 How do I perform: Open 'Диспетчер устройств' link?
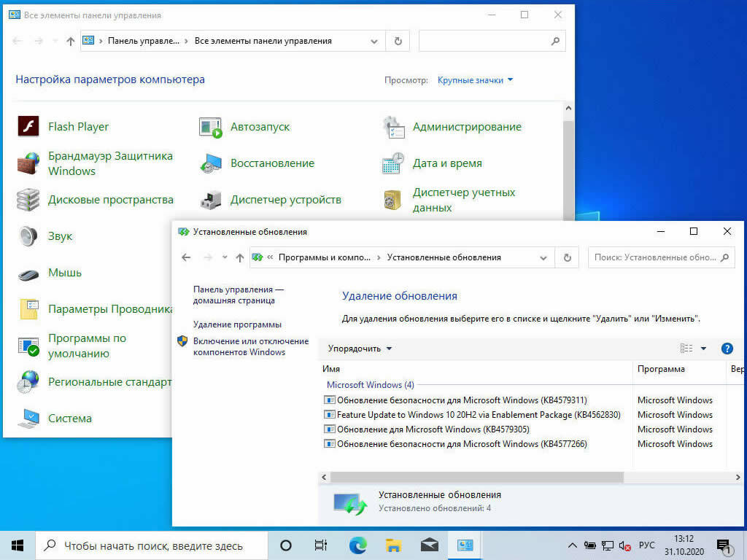pyautogui.click(x=286, y=200)
